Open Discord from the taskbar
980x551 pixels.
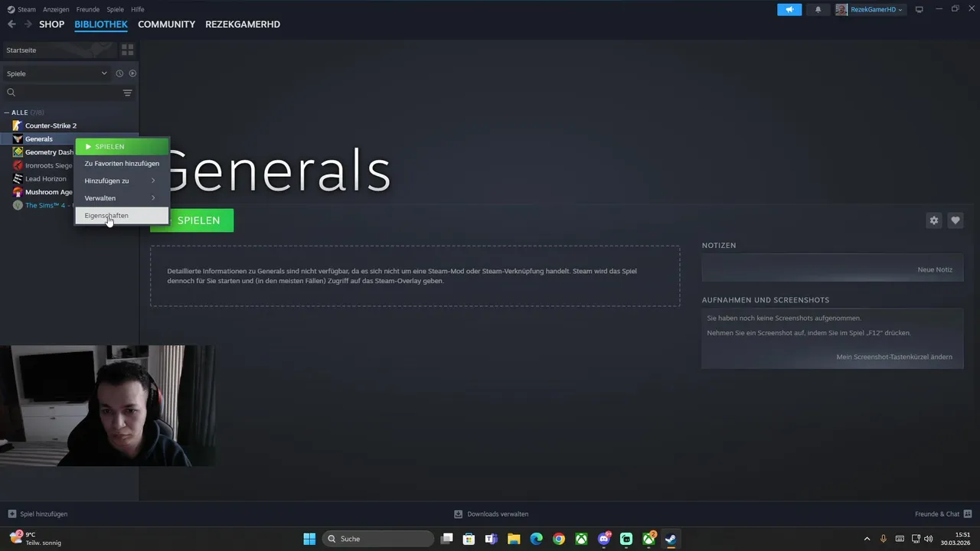pos(604,539)
